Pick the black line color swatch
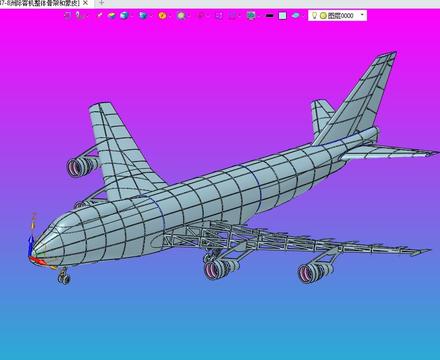 (270, 16)
